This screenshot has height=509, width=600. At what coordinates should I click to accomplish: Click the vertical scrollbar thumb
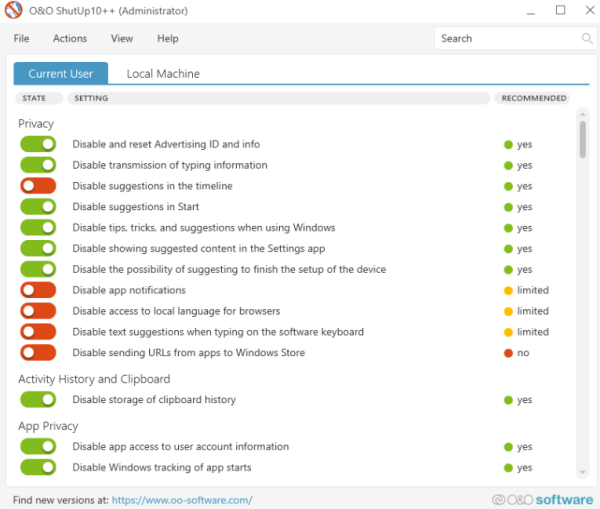coord(582,139)
